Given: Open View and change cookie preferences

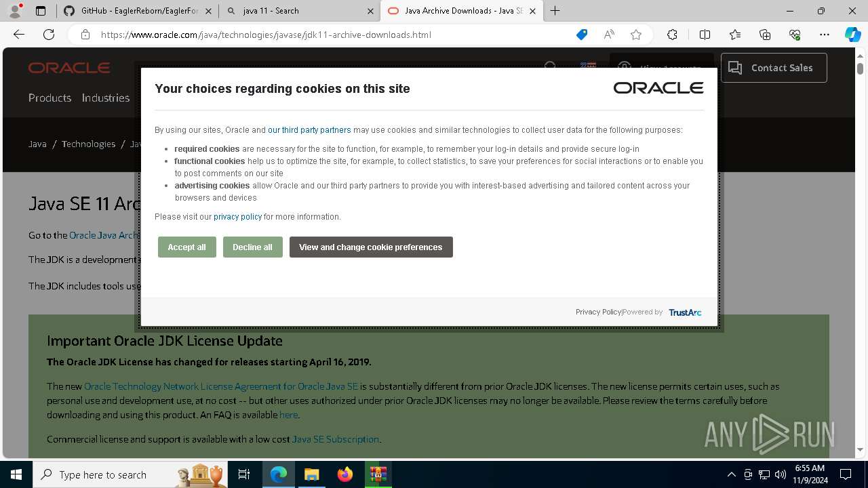Looking at the screenshot, I should click(x=371, y=247).
